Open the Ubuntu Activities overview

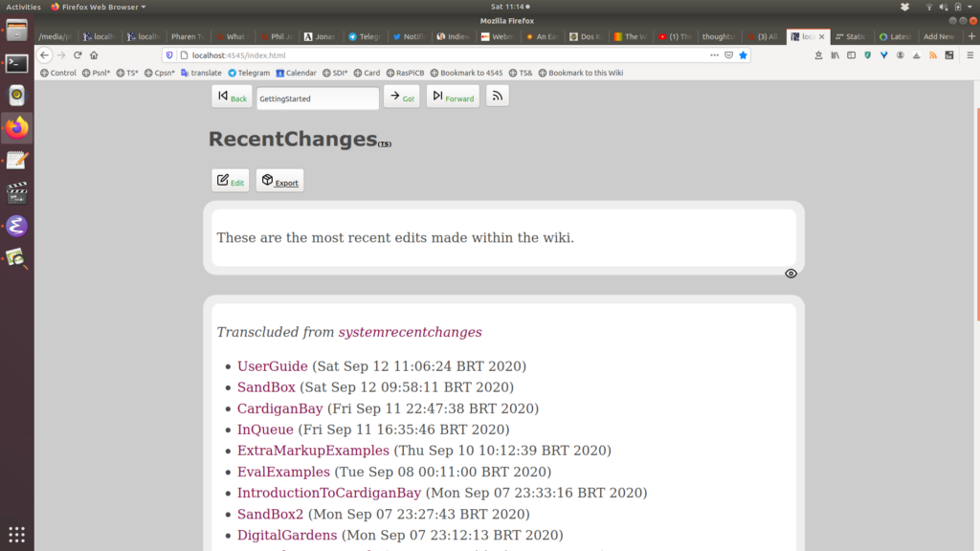tap(23, 7)
